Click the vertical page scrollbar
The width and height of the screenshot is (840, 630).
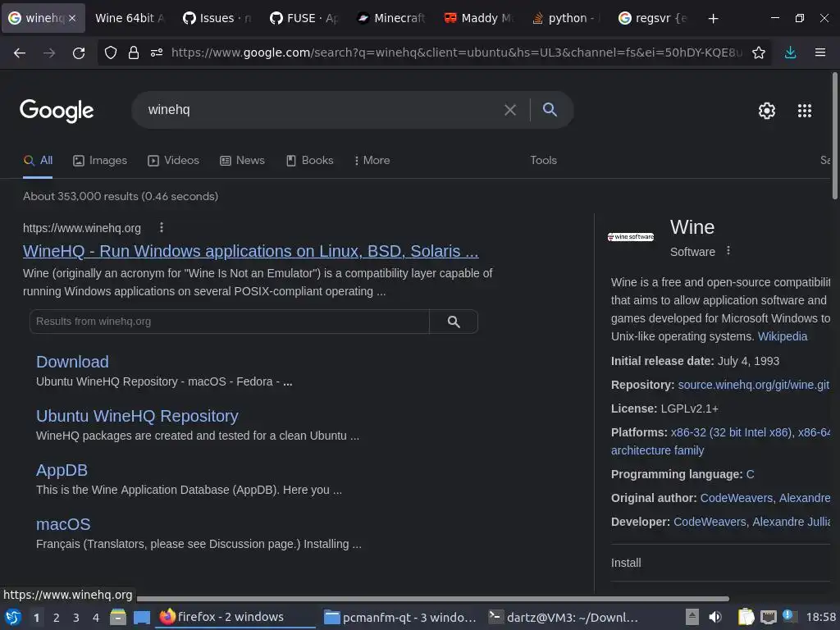(x=834, y=136)
